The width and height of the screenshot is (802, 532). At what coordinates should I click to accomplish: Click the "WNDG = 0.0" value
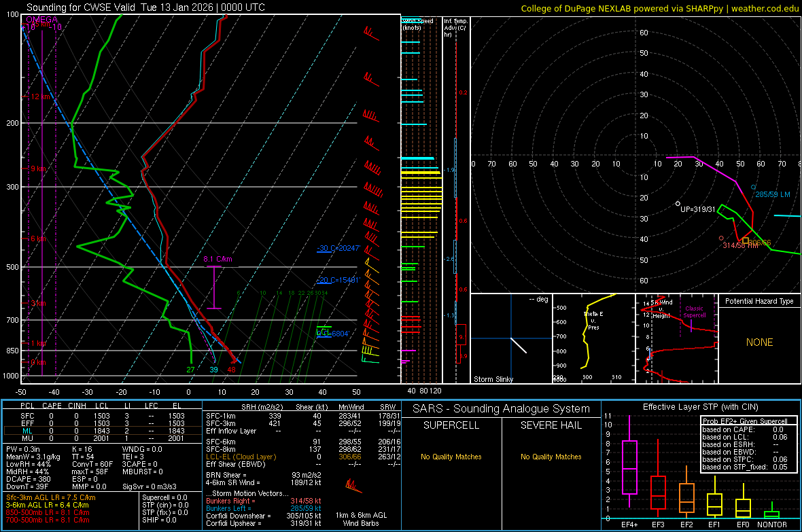tap(141, 449)
